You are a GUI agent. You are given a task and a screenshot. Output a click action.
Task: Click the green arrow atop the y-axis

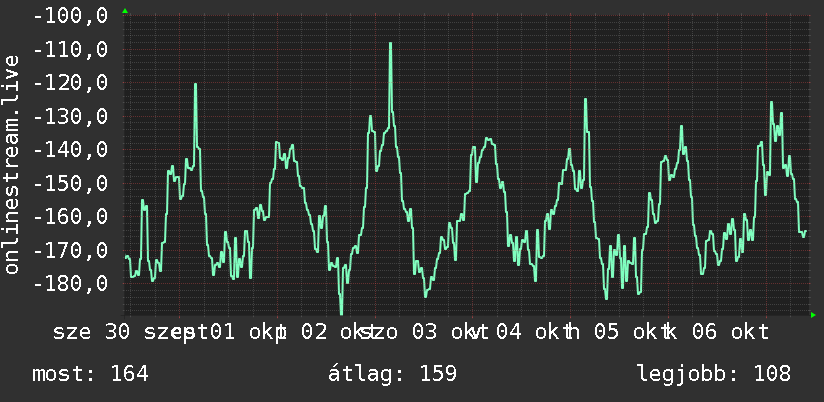coord(125,11)
